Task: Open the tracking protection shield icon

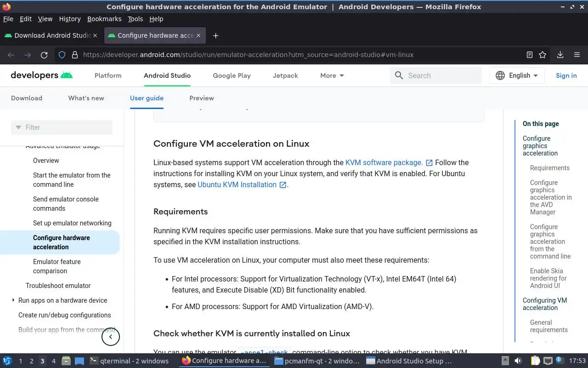Action: 62,55
